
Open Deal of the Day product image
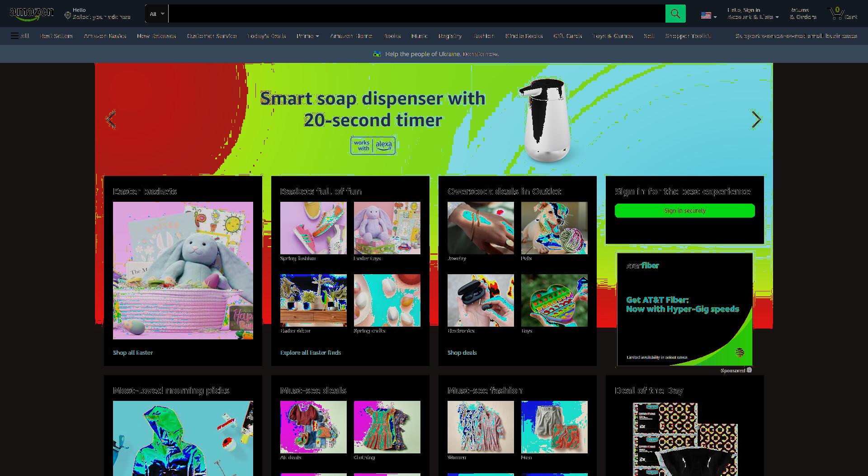click(x=685, y=439)
